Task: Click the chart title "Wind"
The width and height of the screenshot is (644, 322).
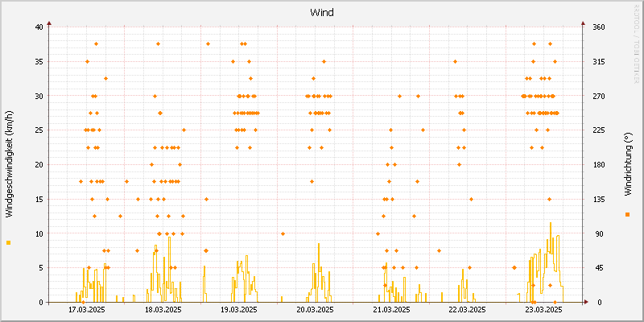Action: coord(322,12)
